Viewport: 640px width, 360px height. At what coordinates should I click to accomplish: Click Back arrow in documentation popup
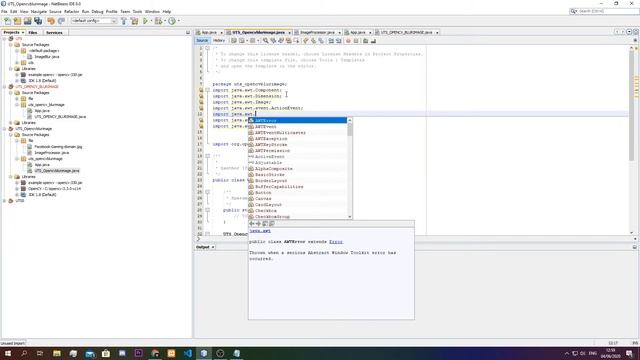pyautogui.click(x=252, y=224)
